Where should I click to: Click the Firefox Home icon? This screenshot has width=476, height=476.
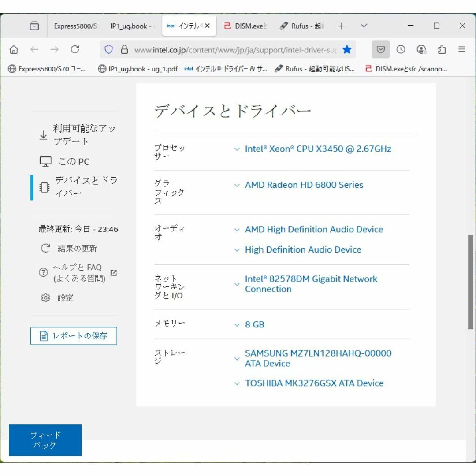(x=14, y=49)
